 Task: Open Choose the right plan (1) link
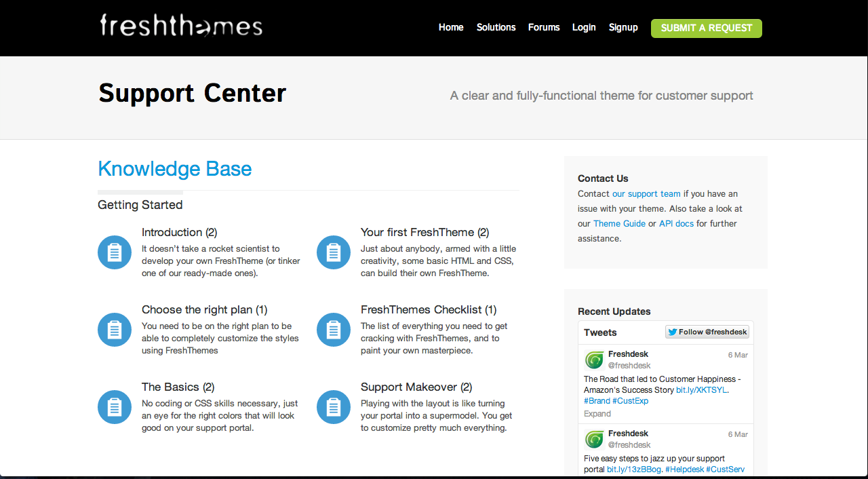tap(205, 309)
